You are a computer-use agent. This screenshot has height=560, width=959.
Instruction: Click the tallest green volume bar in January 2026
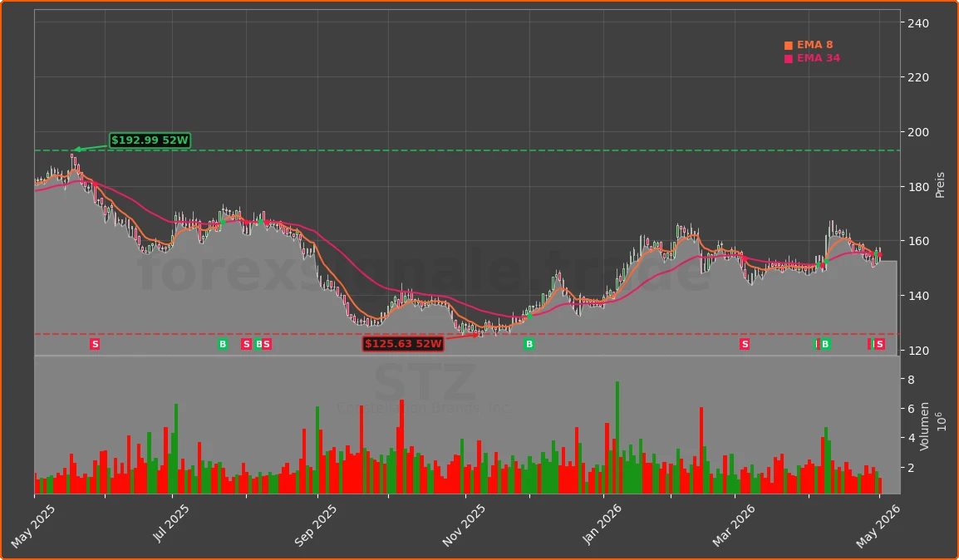tap(617, 437)
